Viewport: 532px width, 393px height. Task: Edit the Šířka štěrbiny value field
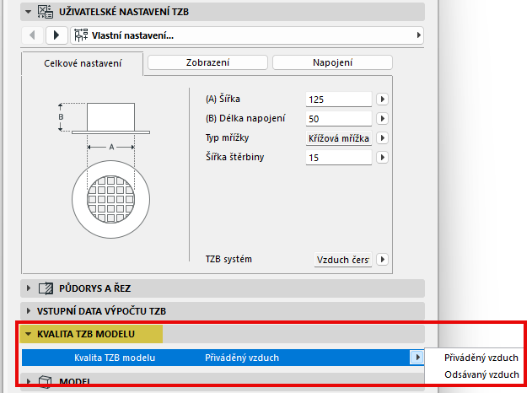coord(339,158)
